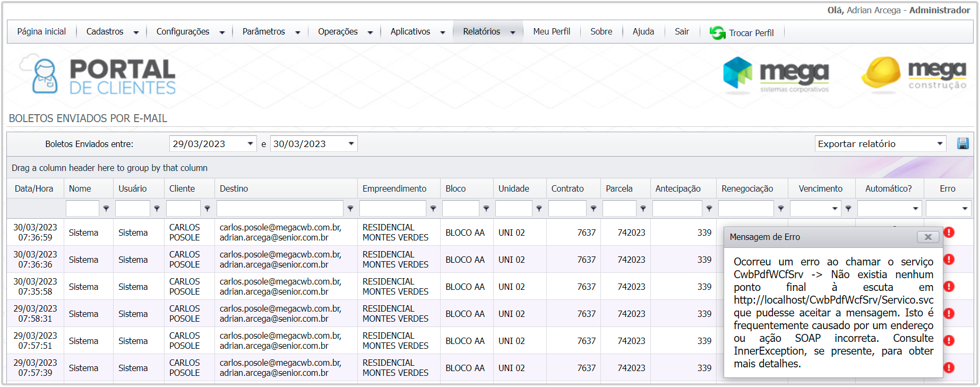The image size is (980, 387).
Task: Click the filter icon for Nome column
Action: tap(106, 209)
